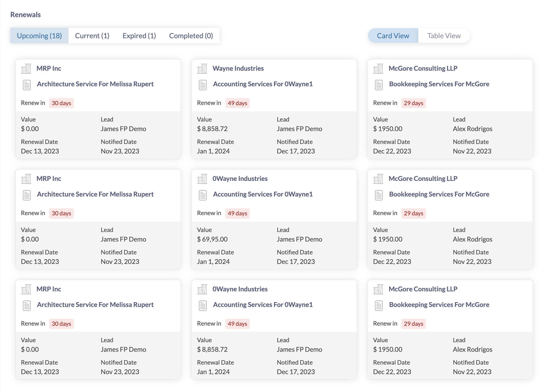Screen dimensions: 548x392
Task: Open the Upcoming (18) tab
Action: coord(39,36)
